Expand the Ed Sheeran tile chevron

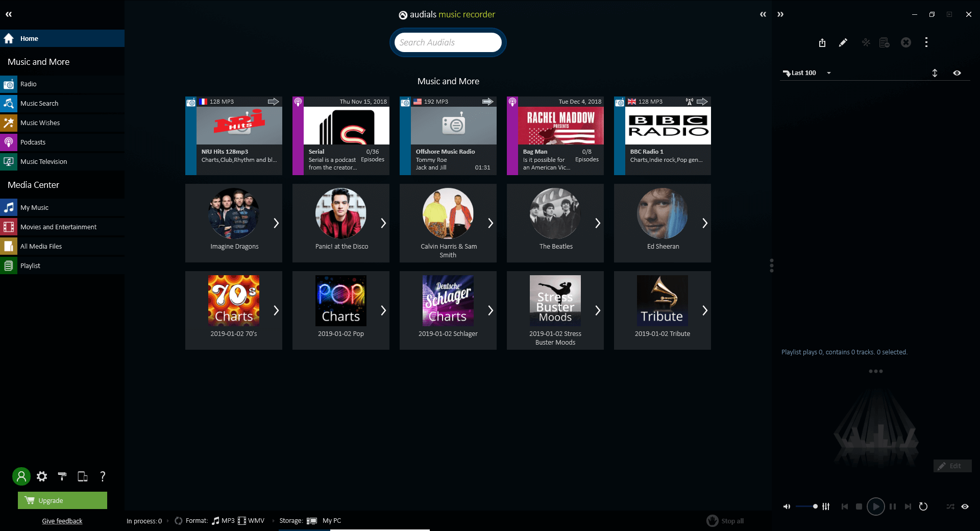click(x=705, y=223)
